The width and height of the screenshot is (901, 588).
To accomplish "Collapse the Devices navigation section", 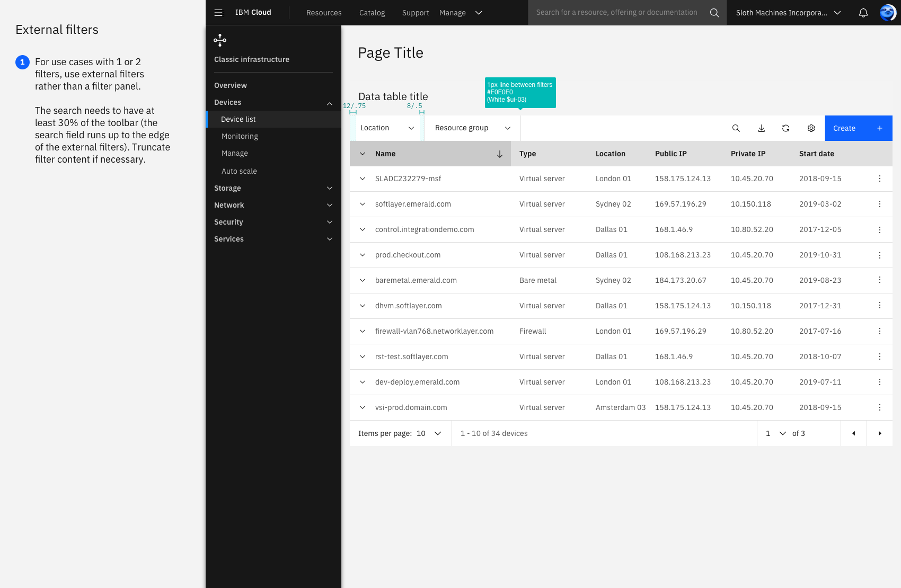I will [x=273, y=102].
